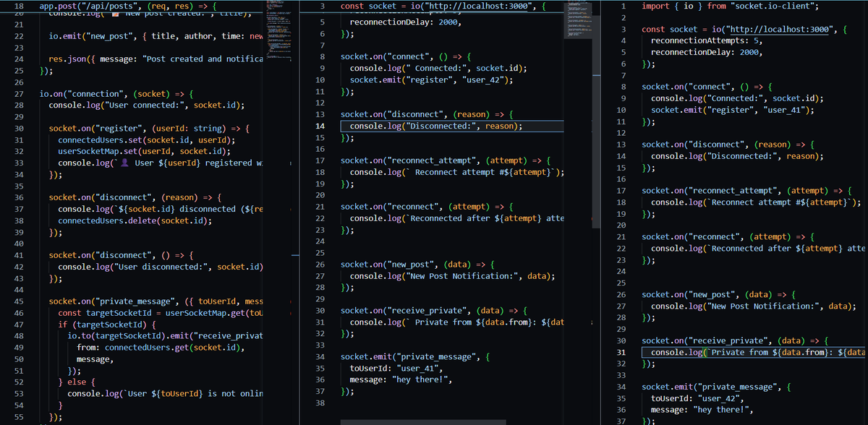
Task: Click the userSocketMap.set(userId, socket.id) line
Action: coord(145,152)
